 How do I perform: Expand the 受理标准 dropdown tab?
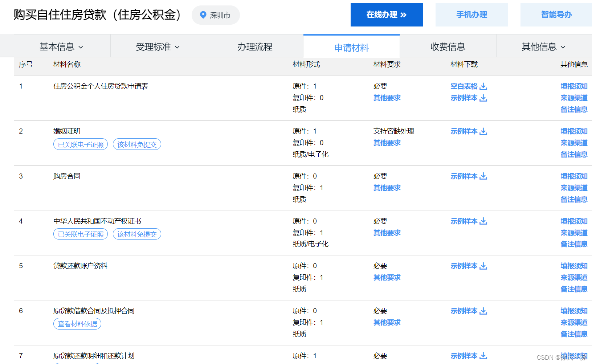(159, 46)
